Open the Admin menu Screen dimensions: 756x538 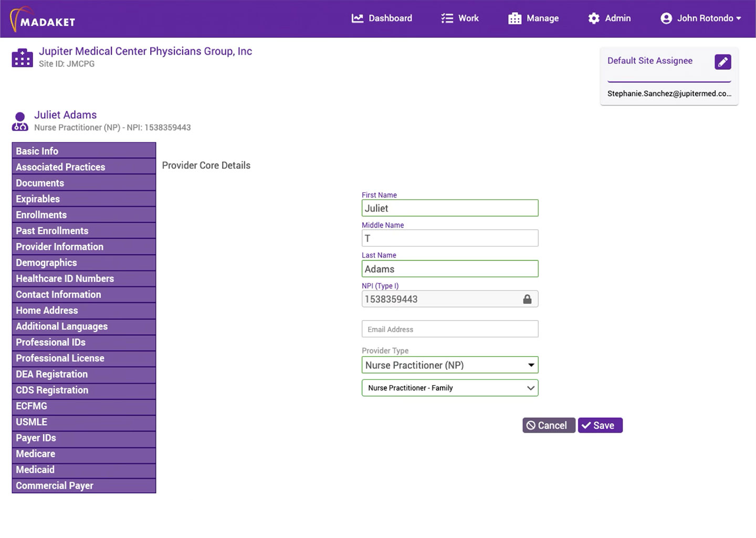pos(610,18)
